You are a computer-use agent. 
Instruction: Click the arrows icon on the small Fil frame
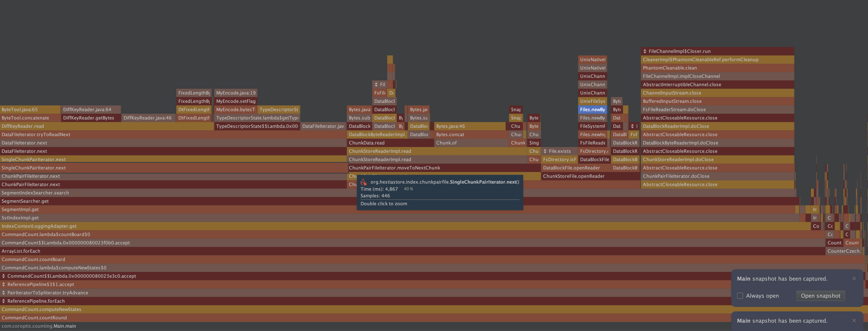[376, 84]
